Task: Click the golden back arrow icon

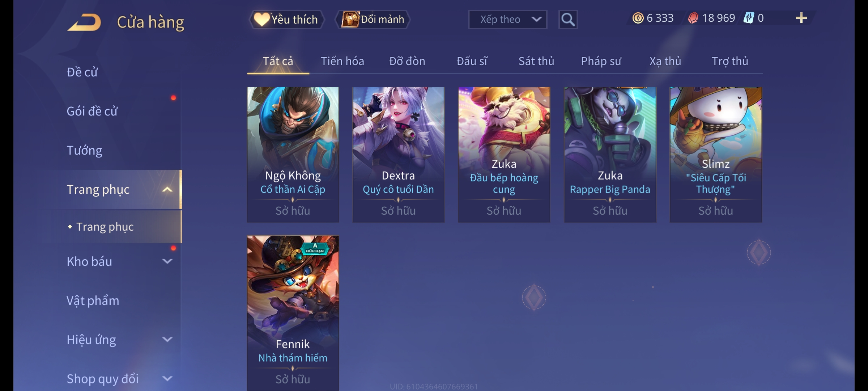Action: pos(84,22)
